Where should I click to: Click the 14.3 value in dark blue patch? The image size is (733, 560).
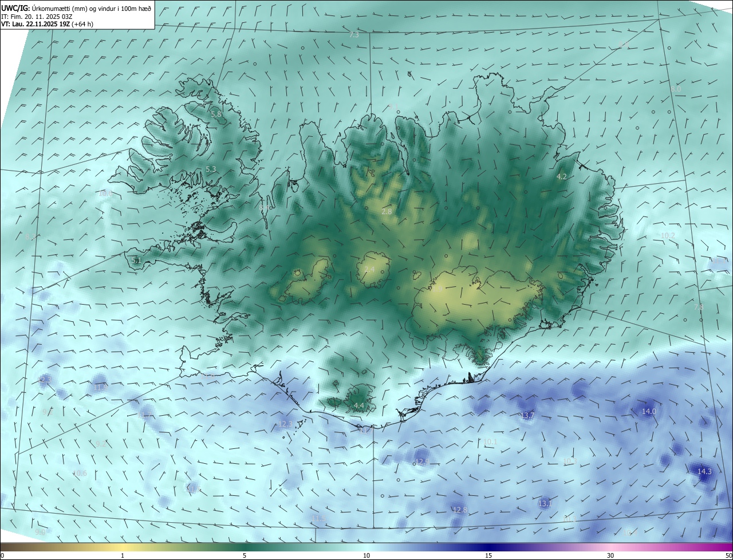point(704,472)
